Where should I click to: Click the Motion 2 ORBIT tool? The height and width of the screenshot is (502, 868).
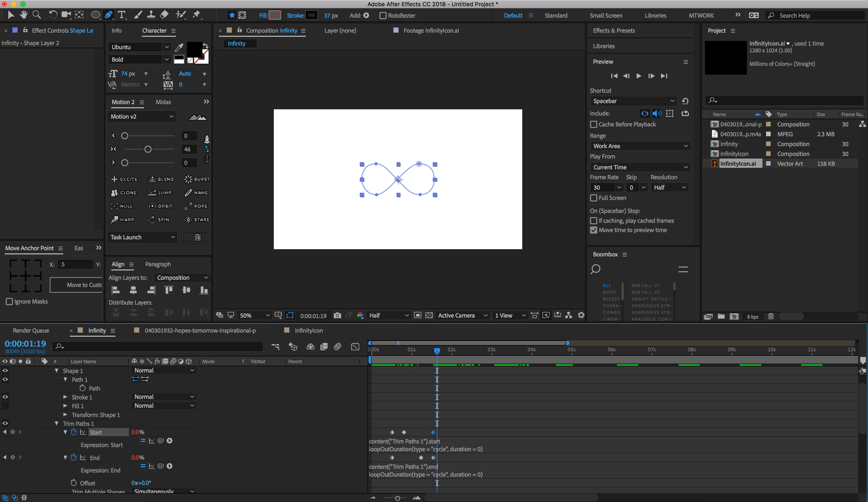[x=160, y=206]
